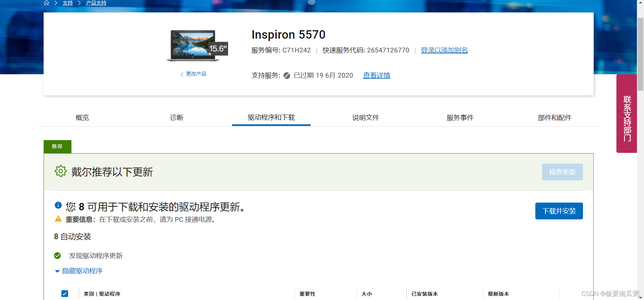Viewport: 644px width, 300px height.
Task: Open the 说明文件 tab
Action: (x=366, y=118)
